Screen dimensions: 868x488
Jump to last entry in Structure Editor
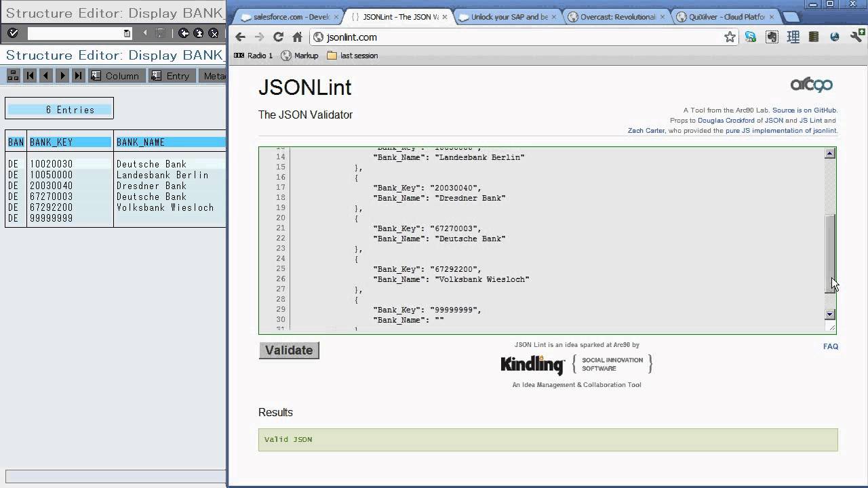(x=79, y=76)
